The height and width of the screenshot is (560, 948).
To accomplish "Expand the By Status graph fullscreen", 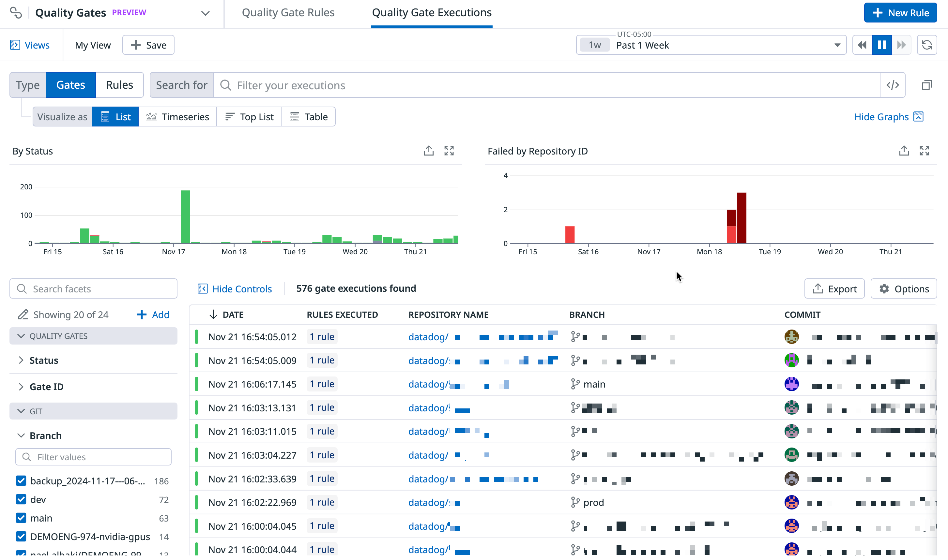I will (449, 151).
